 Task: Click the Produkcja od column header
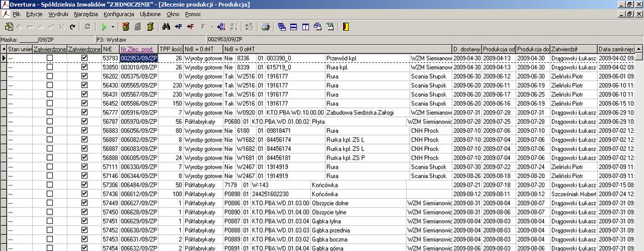tap(499, 49)
